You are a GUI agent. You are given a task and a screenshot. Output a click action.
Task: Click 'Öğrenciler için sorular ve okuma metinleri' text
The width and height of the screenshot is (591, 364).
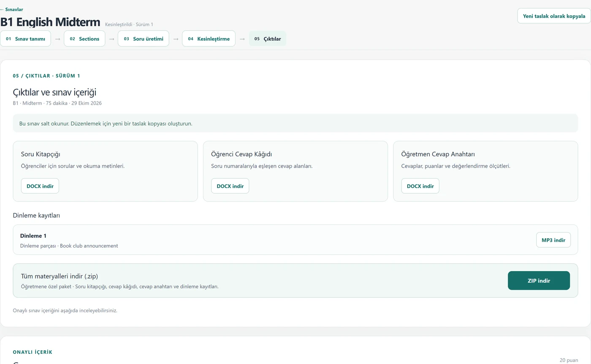coord(73,166)
